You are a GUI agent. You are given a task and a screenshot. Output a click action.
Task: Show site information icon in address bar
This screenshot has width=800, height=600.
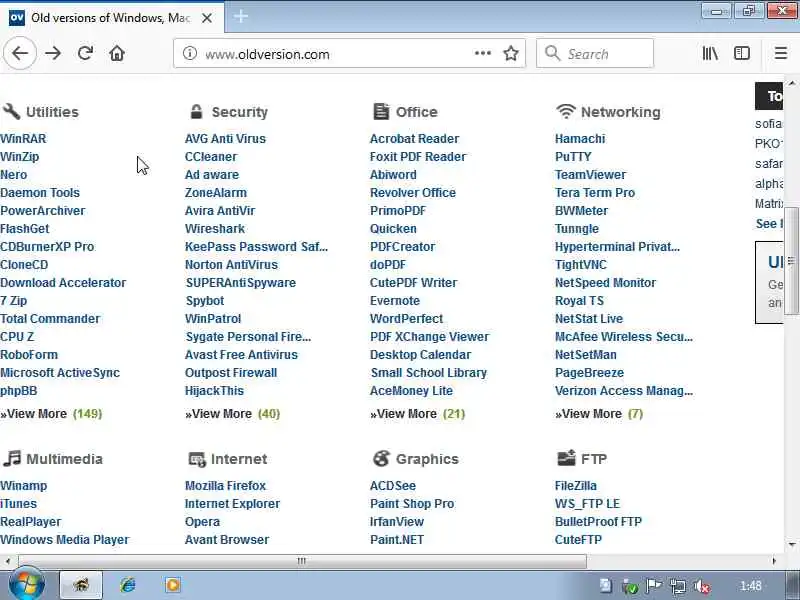point(190,53)
